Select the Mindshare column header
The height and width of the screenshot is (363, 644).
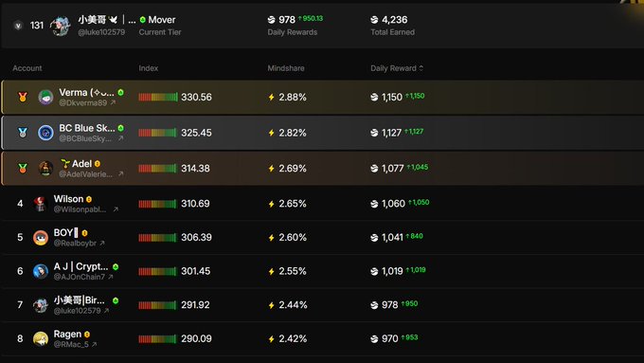[286, 68]
